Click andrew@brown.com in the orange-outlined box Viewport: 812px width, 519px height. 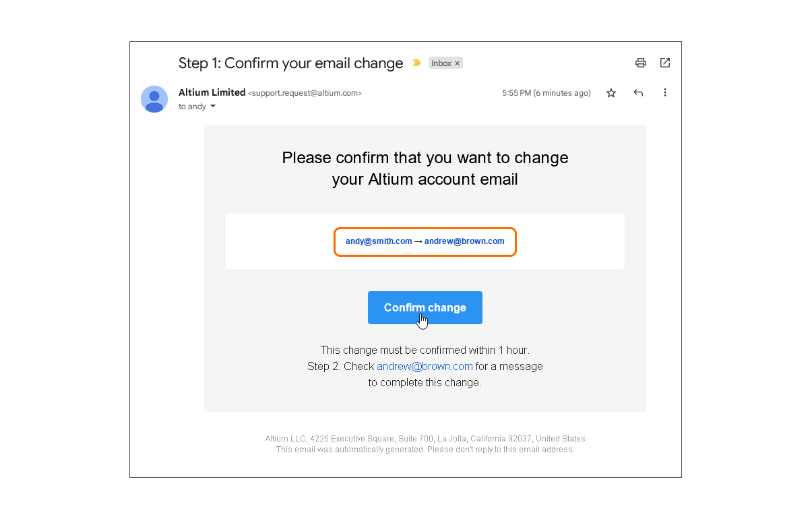tap(464, 241)
